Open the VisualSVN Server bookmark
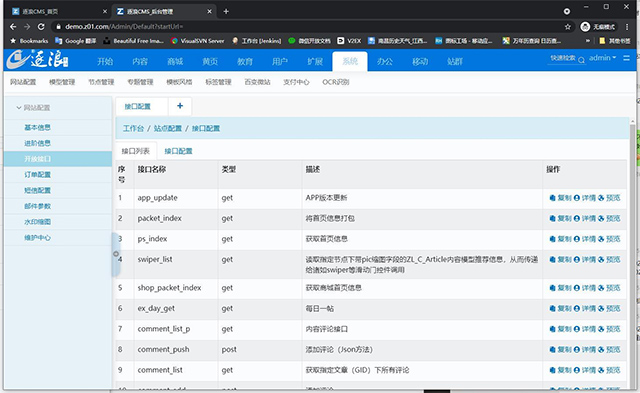 point(198,41)
